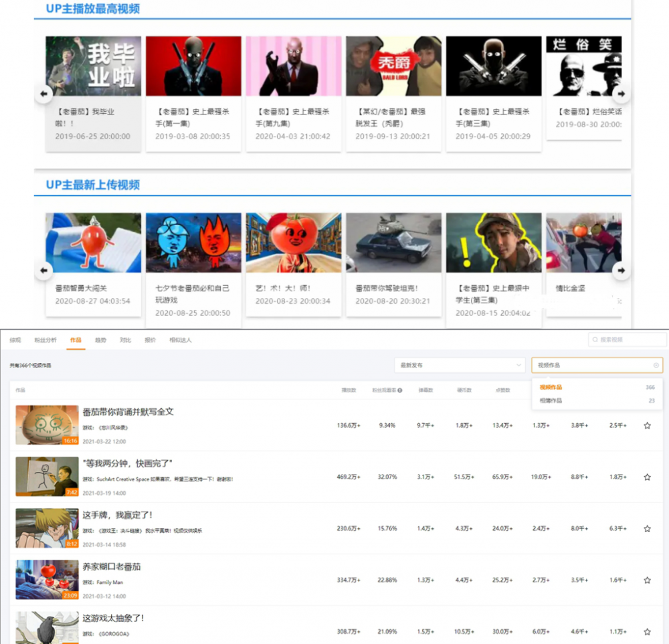
Task: Open 七夕节老番茄必和自己玩游戏 thumbnail
Action: pos(193,242)
